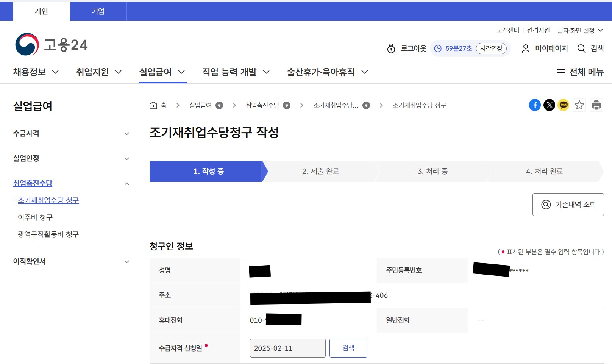Click 검색 button beside 수급자격 신청일
612x364 pixels.
(348, 348)
